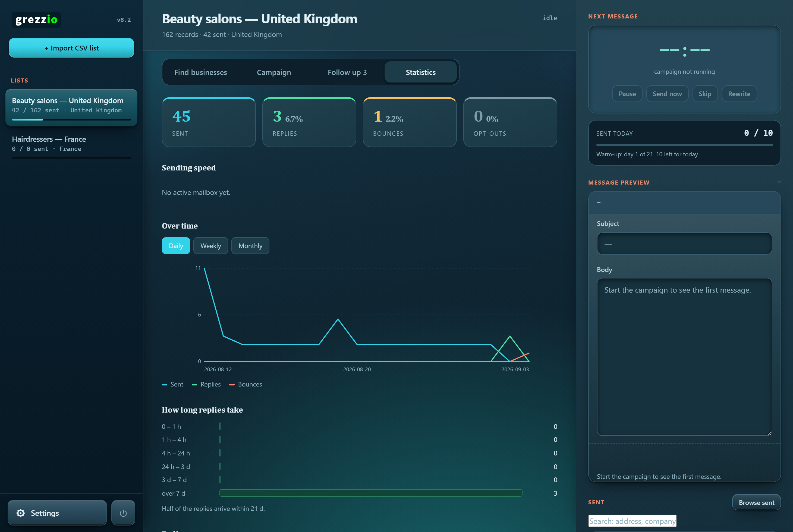This screenshot has height=532, width=793.
Task: Click Beauty salons list progress bar
Action: [71, 119]
